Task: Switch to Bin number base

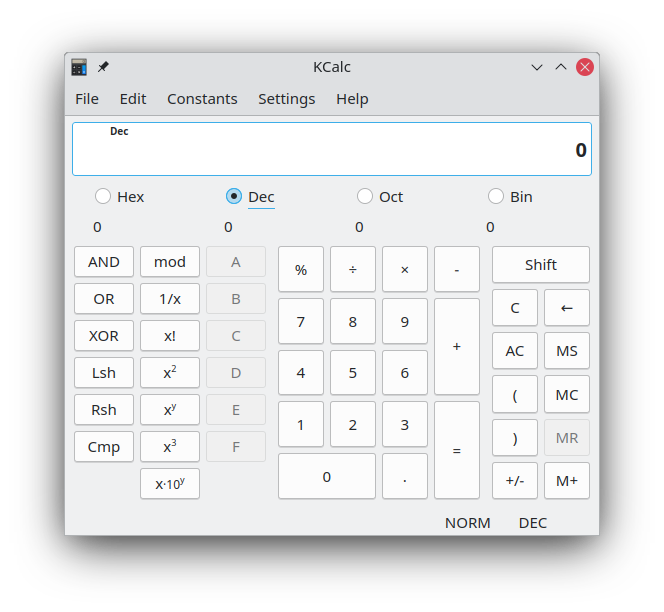Action: tap(496, 197)
